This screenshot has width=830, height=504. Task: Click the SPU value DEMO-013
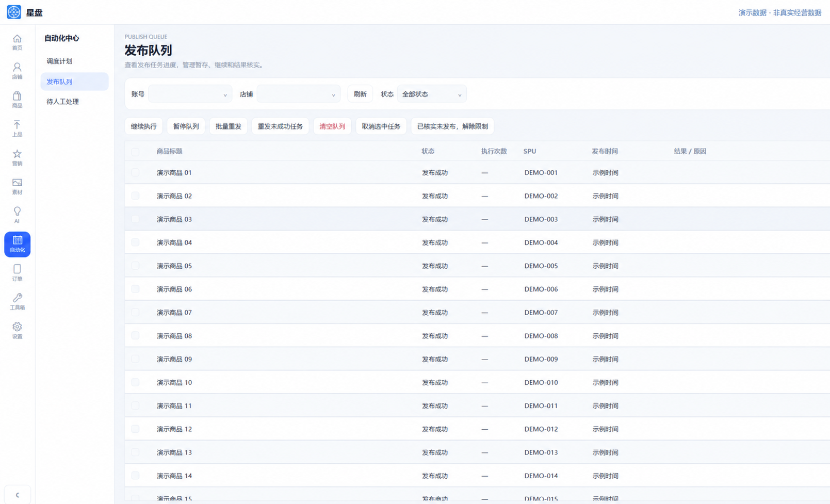click(x=541, y=452)
